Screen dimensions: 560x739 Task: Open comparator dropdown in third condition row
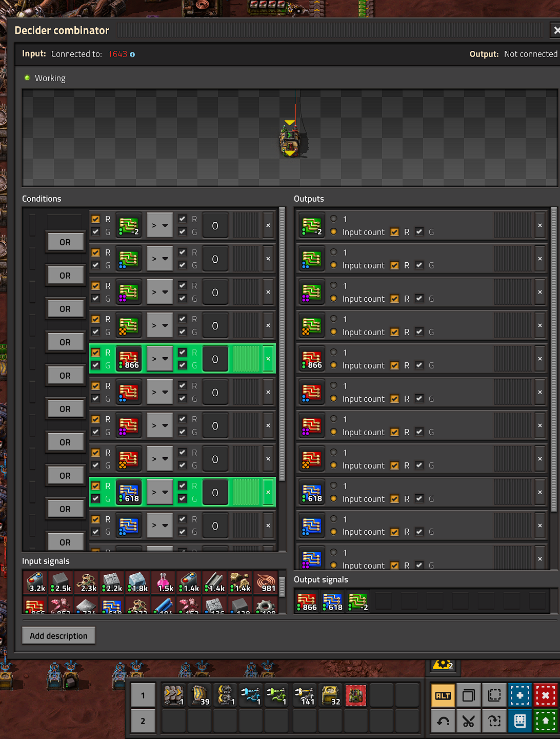coord(159,293)
